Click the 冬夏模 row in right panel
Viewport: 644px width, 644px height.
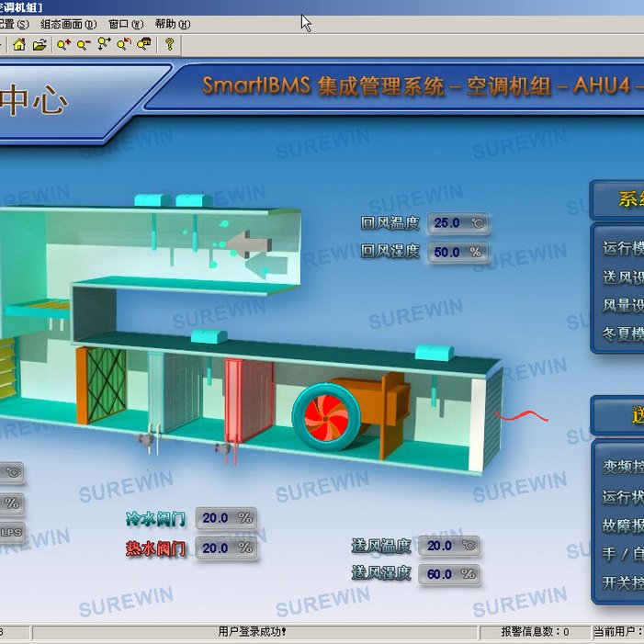(x=623, y=333)
